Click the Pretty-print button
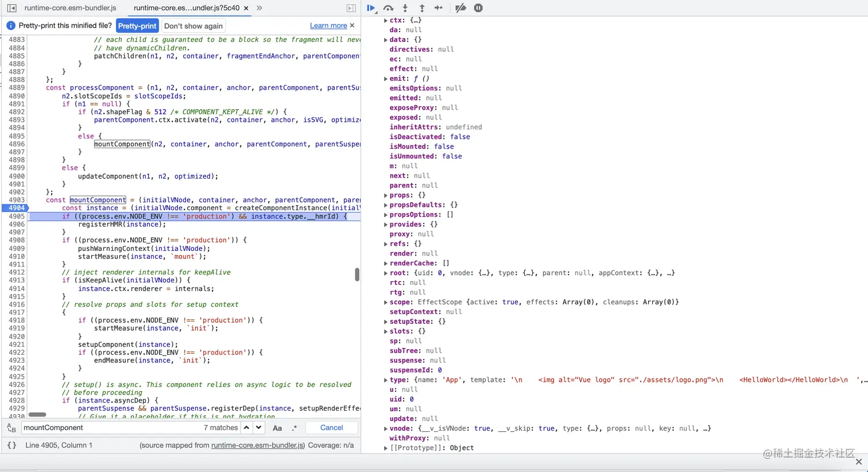This screenshot has width=868, height=472. pyautogui.click(x=137, y=26)
